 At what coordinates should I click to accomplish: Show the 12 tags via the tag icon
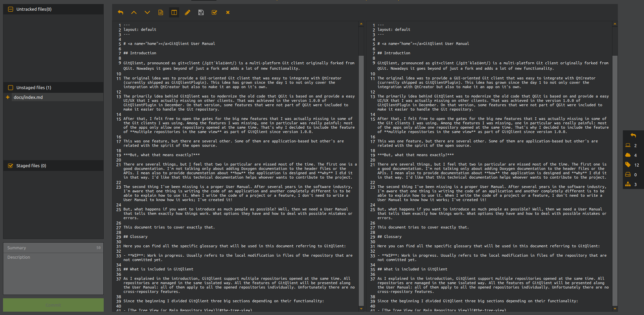click(x=628, y=165)
